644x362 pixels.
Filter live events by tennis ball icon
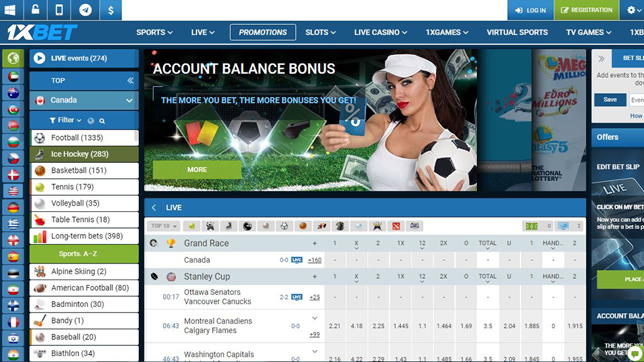(x=192, y=226)
